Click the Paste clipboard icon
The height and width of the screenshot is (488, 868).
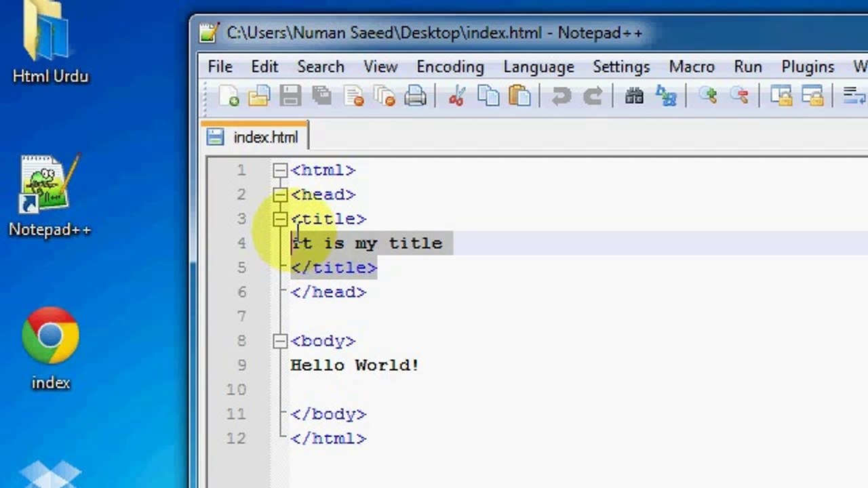[519, 96]
